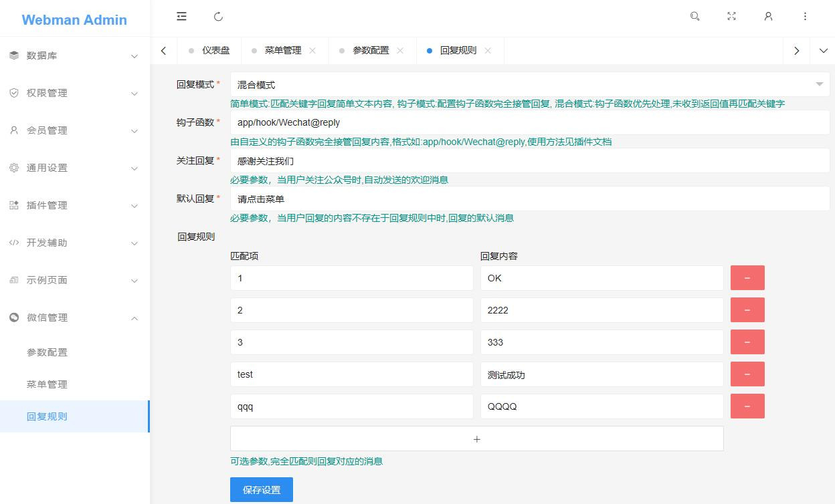The height and width of the screenshot is (504, 835).
Task: Expand the 开发辅助 menu
Action: 134,243
